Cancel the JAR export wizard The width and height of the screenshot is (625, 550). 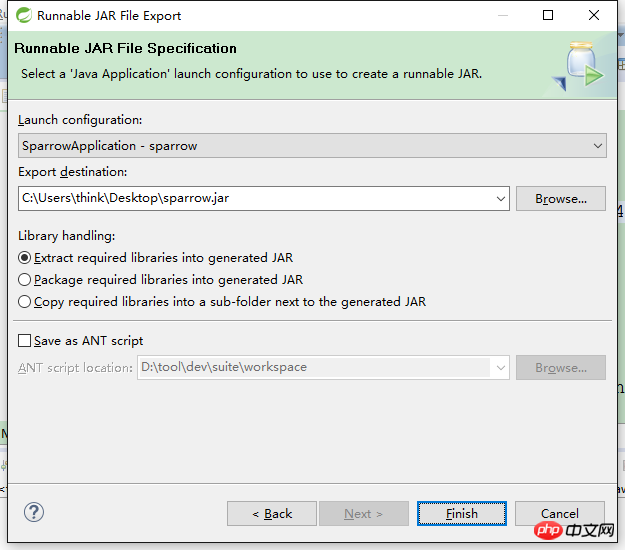point(560,514)
